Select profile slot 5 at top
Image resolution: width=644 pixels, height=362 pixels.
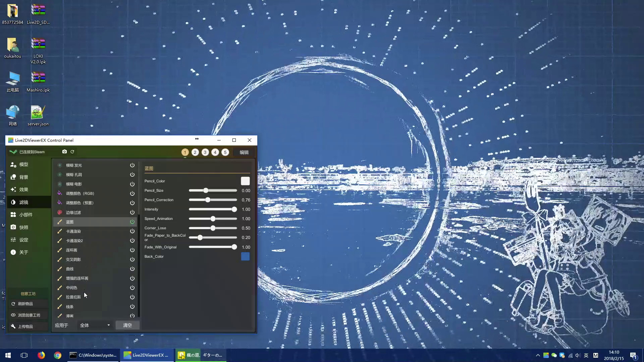[225, 152]
